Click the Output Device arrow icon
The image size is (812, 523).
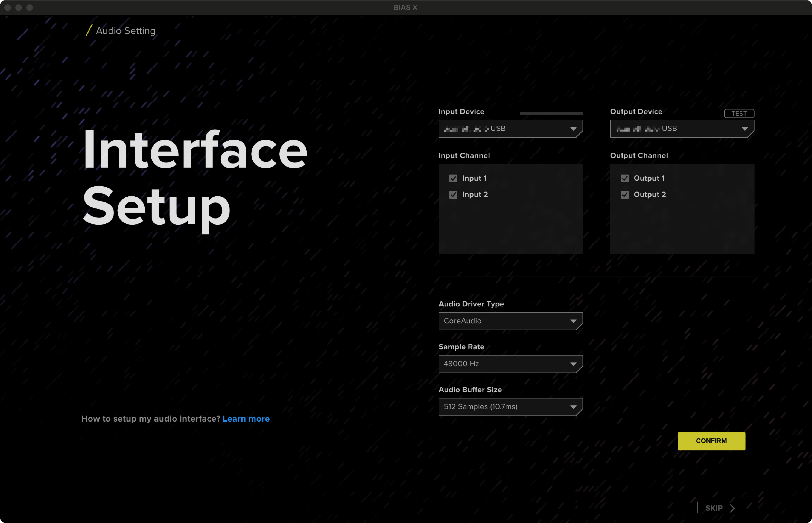click(x=744, y=129)
